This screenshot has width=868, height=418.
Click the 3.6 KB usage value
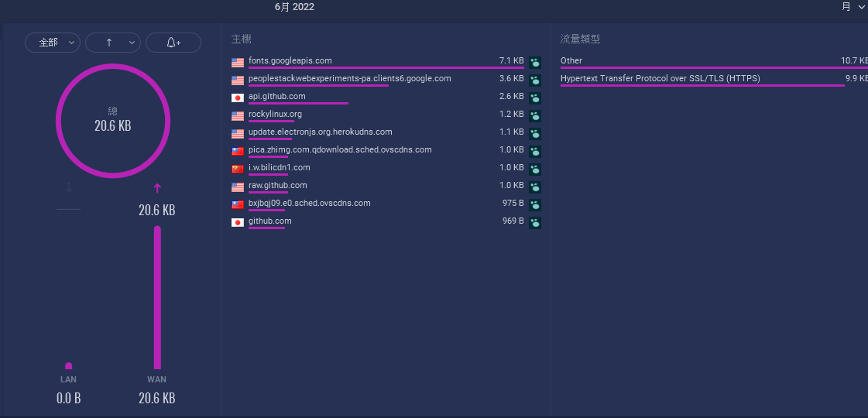(x=512, y=78)
